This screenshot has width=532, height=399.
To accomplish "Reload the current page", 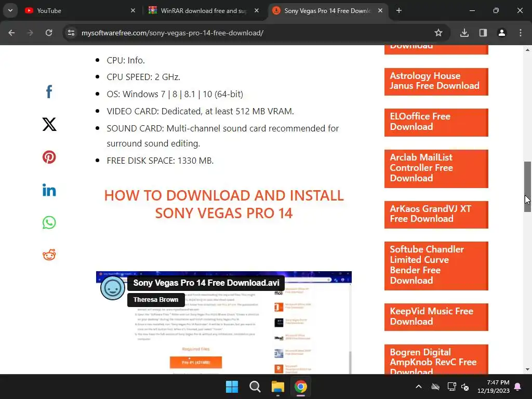I will (49, 33).
